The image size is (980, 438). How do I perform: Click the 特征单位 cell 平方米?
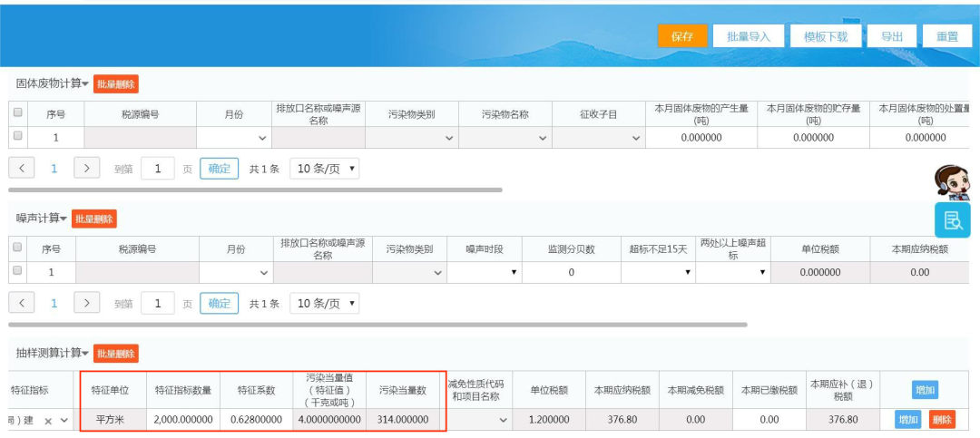click(x=110, y=420)
